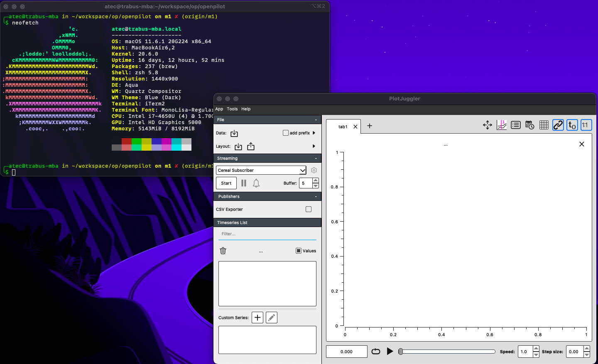Viewport: 598px width, 364px height.
Task: Open the tracker line style icon
Action: pyautogui.click(x=501, y=125)
